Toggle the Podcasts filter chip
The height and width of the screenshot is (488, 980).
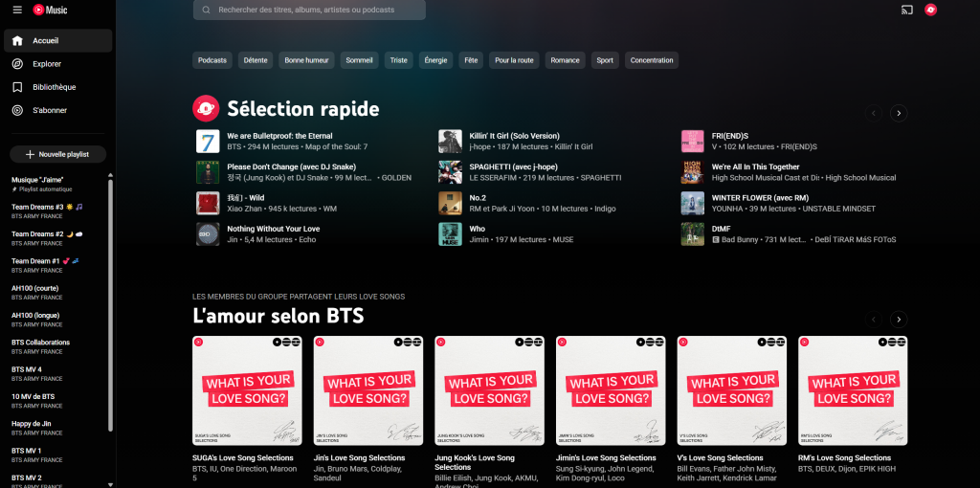[x=212, y=60]
